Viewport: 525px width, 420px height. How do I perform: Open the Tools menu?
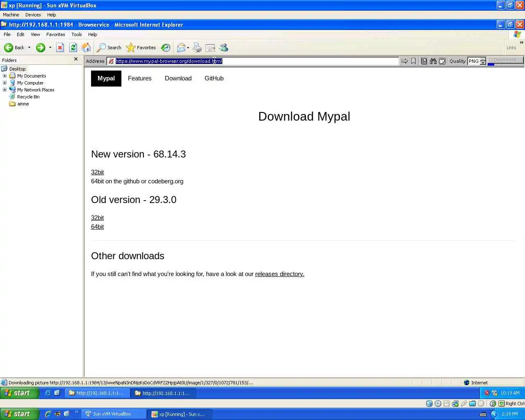pyautogui.click(x=77, y=34)
